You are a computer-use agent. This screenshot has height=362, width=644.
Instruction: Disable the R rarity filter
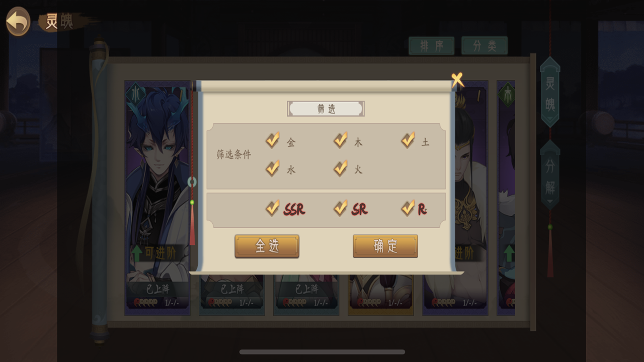tap(408, 208)
